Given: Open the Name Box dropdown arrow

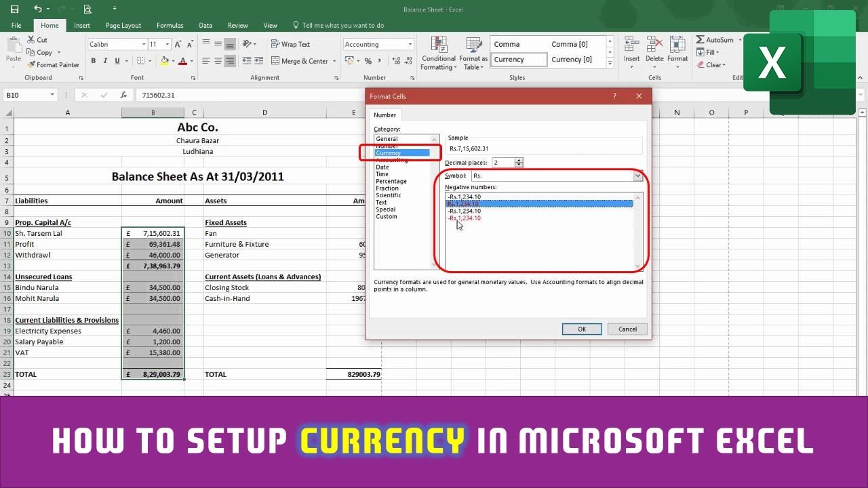Looking at the screenshot, I should pos(52,95).
